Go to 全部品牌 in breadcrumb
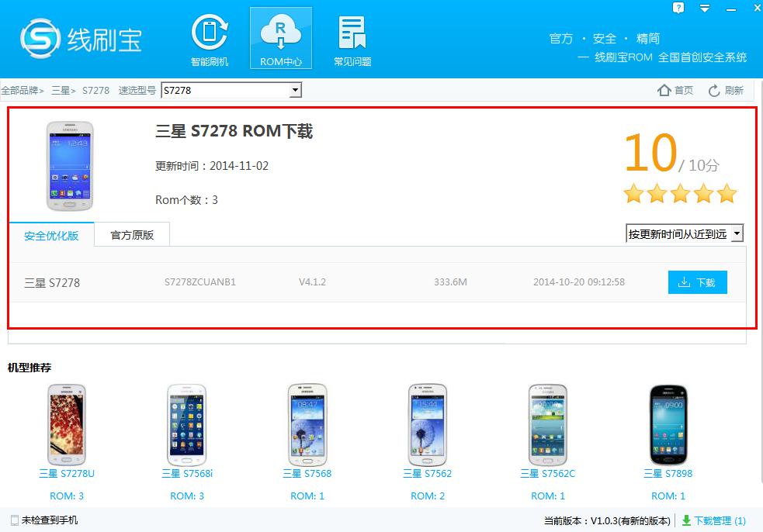 (x=20, y=91)
